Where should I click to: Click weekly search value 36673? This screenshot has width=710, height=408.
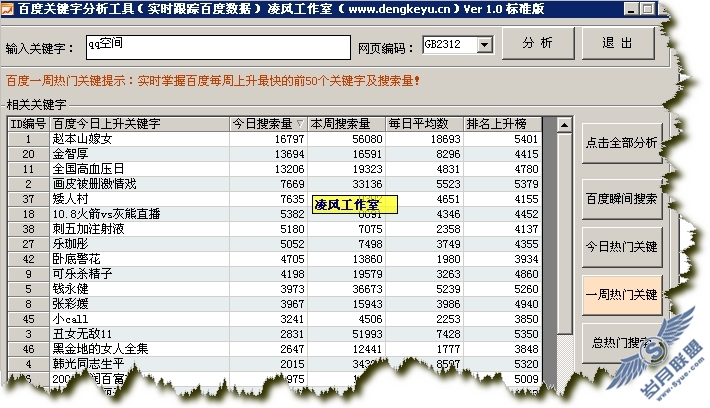[x=367, y=288]
